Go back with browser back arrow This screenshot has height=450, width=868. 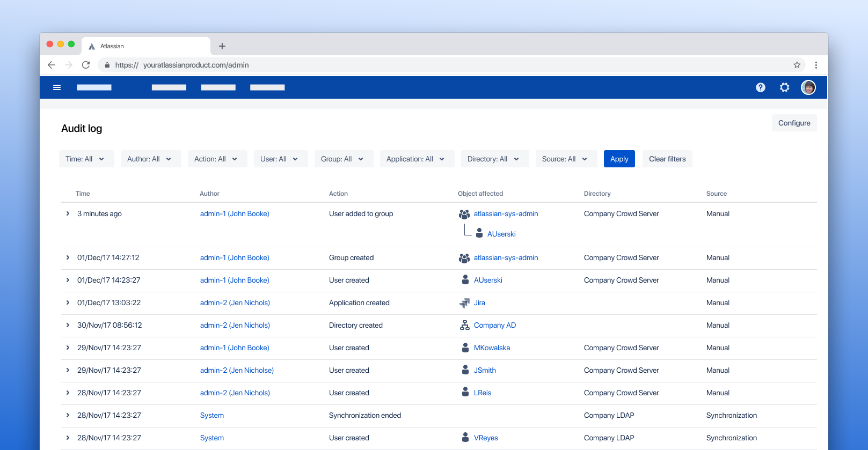tap(52, 65)
